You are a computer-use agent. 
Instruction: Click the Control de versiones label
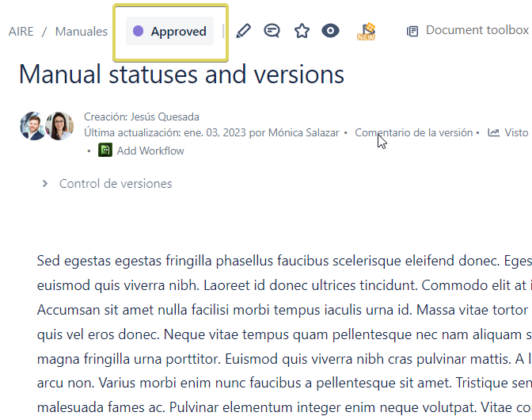click(116, 184)
